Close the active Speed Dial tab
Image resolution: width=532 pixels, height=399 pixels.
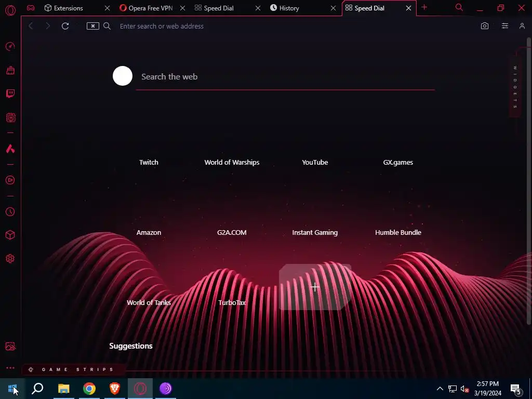(x=408, y=8)
